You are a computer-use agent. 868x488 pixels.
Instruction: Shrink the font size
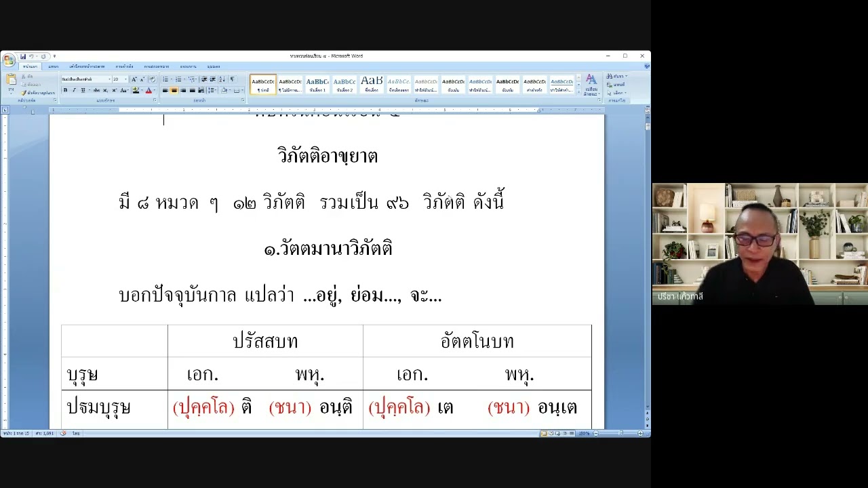pyautogui.click(x=142, y=79)
